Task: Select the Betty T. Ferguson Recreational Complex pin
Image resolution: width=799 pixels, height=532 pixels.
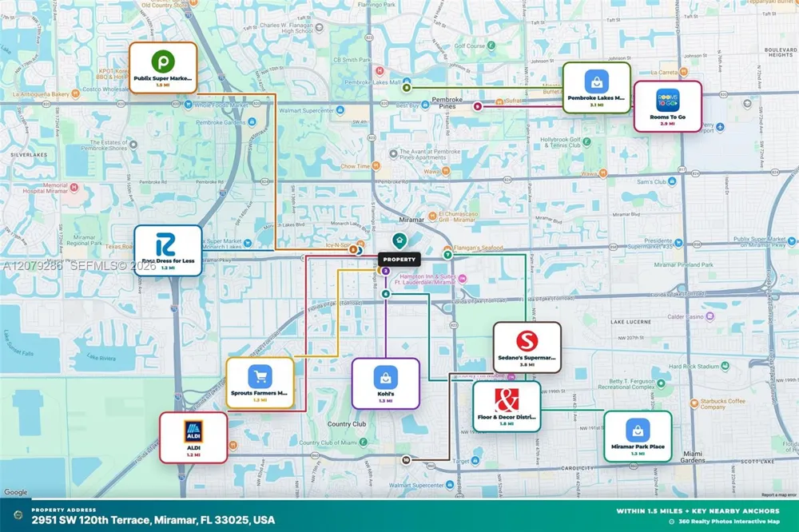Action: click(x=661, y=383)
